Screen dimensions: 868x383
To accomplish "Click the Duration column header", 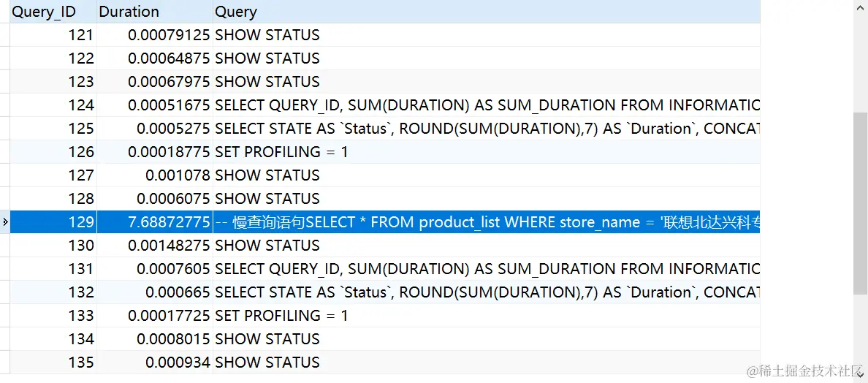I will (154, 12).
